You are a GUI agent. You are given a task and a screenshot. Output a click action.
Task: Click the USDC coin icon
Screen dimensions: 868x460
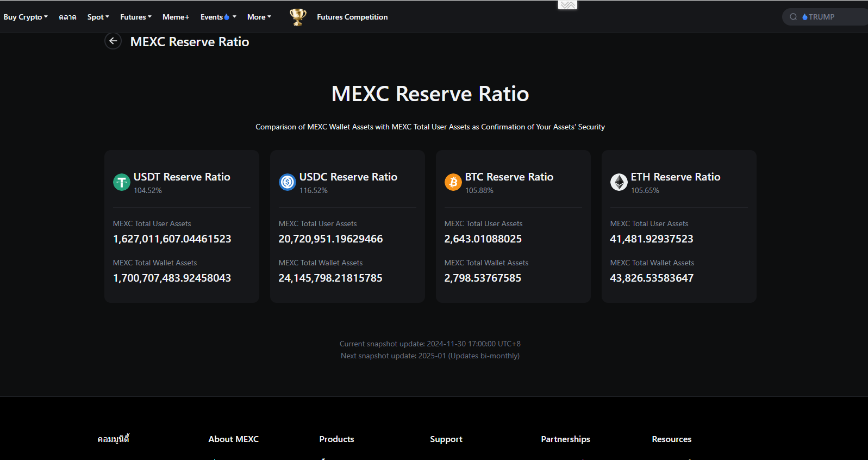click(288, 182)
